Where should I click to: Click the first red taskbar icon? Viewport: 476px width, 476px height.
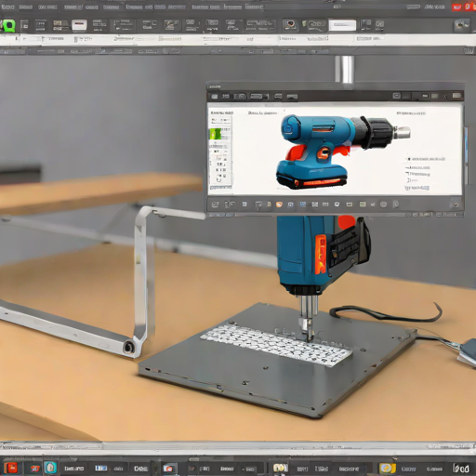pyautogui.click(x=11, y=468)
